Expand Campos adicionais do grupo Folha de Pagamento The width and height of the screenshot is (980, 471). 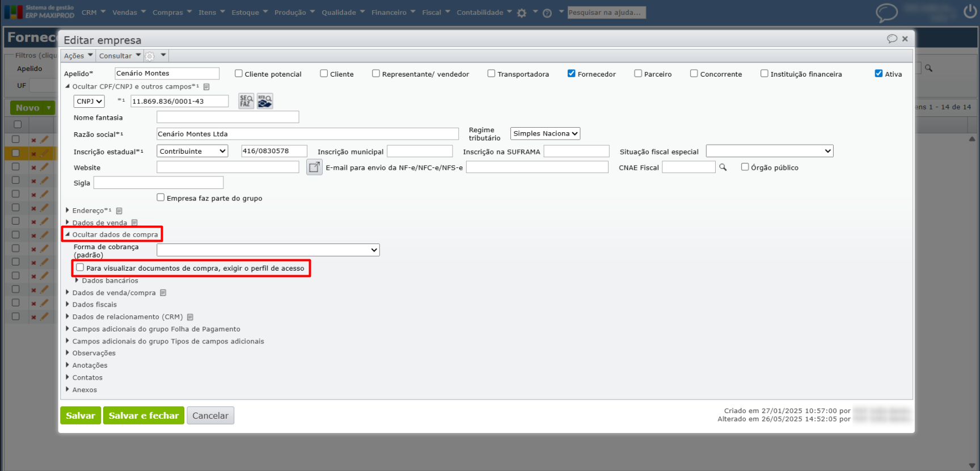153,330
